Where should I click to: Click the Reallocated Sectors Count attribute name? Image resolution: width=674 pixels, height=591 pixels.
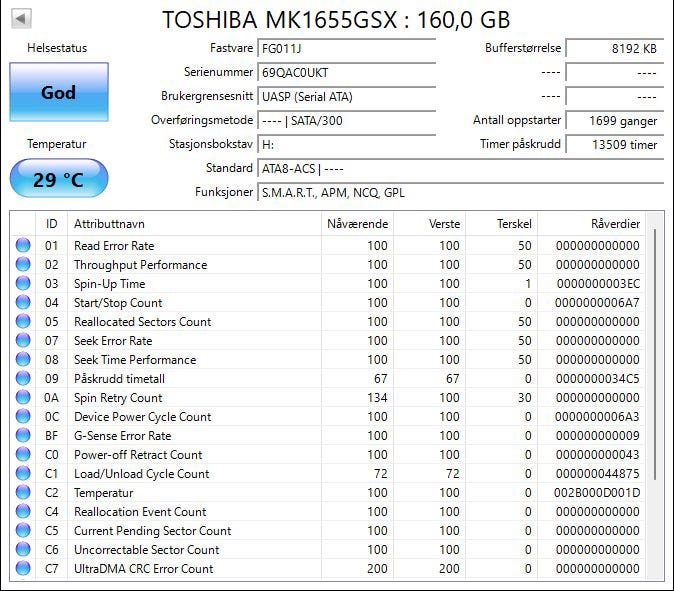click(x=142, y=322)
